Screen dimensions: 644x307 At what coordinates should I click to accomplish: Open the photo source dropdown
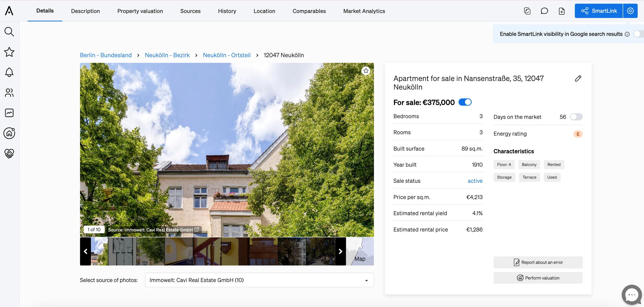(259, 280)
